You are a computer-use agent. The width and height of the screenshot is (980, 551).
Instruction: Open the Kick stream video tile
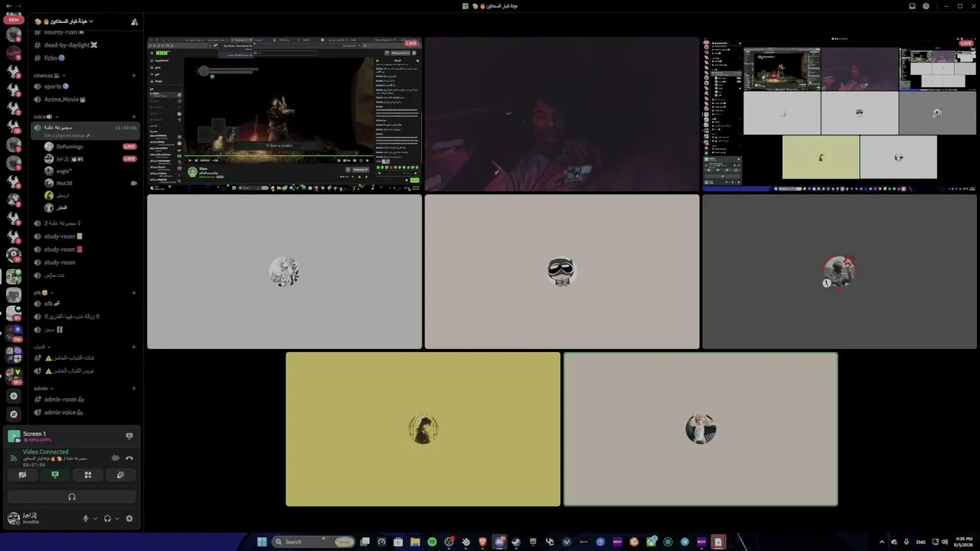[x=284, y=114]
